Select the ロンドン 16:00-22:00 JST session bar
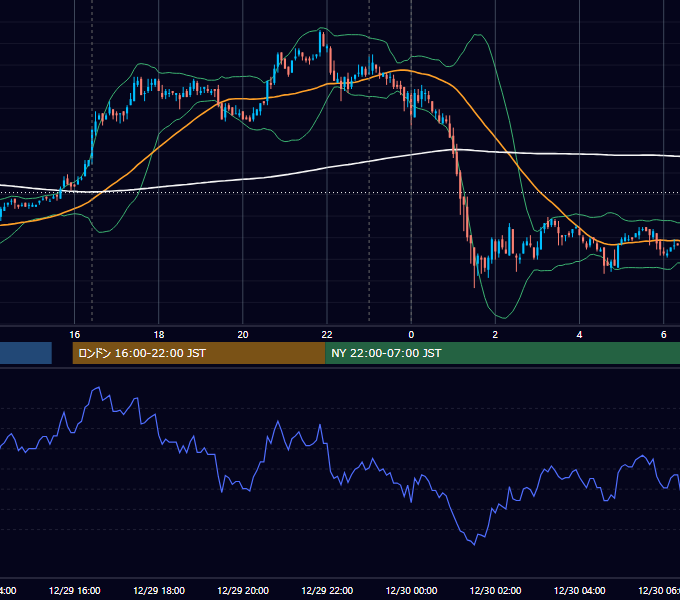Image resolution: width=680 pixels, height=600 pixels. [199, 353]
